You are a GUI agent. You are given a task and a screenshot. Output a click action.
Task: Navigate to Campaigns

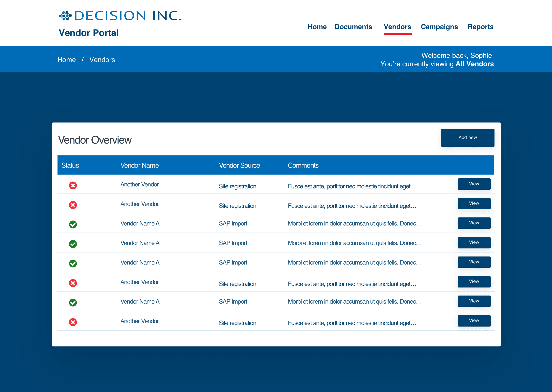439,27
